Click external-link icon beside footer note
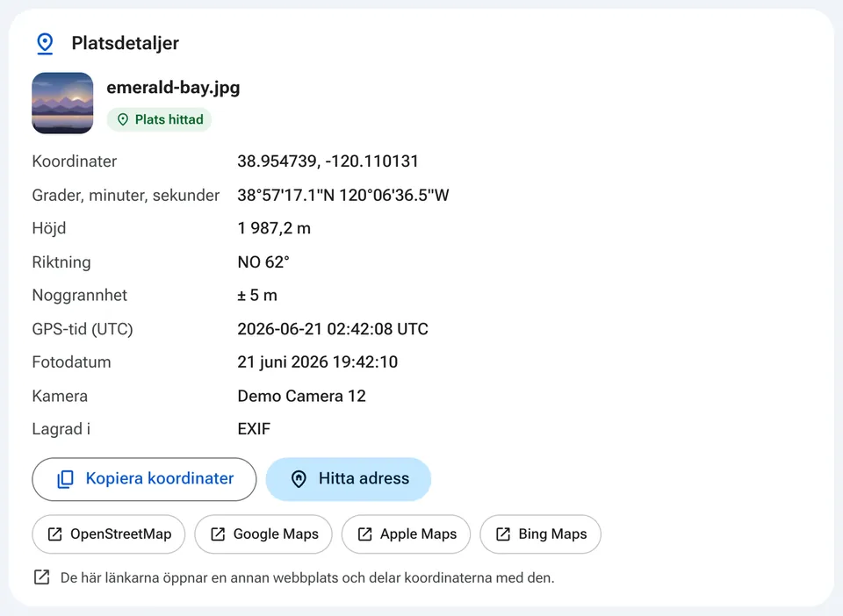Viewport: 843px width, 616px height. (x=41, y=577)
